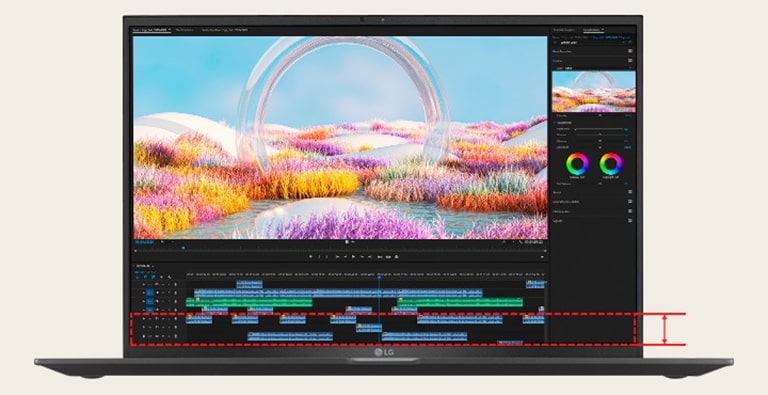Click the timeline playhead marker on ruler

(x=379, y=277)
